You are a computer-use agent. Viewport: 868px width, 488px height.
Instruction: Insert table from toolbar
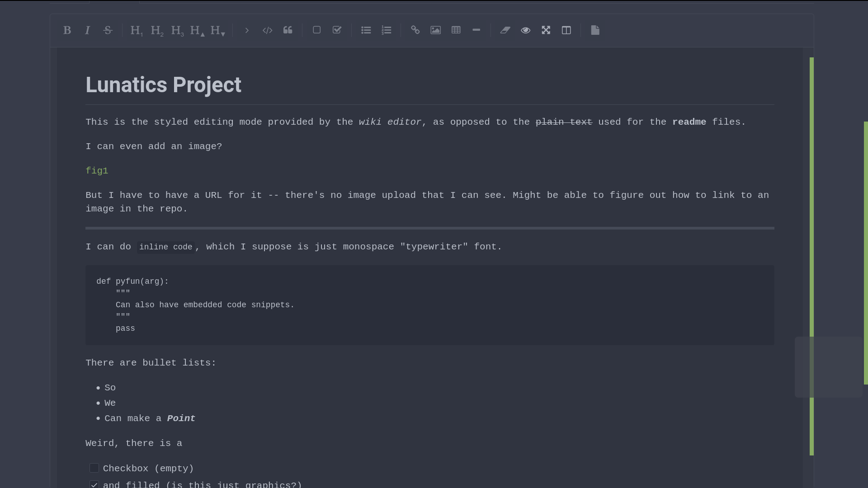tap(456, 30)
